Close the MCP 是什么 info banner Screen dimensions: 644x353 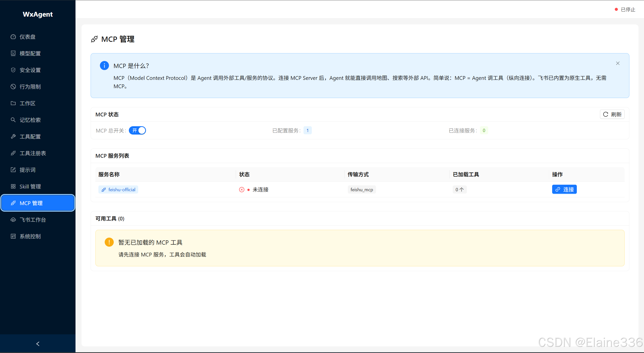[618, 63]
